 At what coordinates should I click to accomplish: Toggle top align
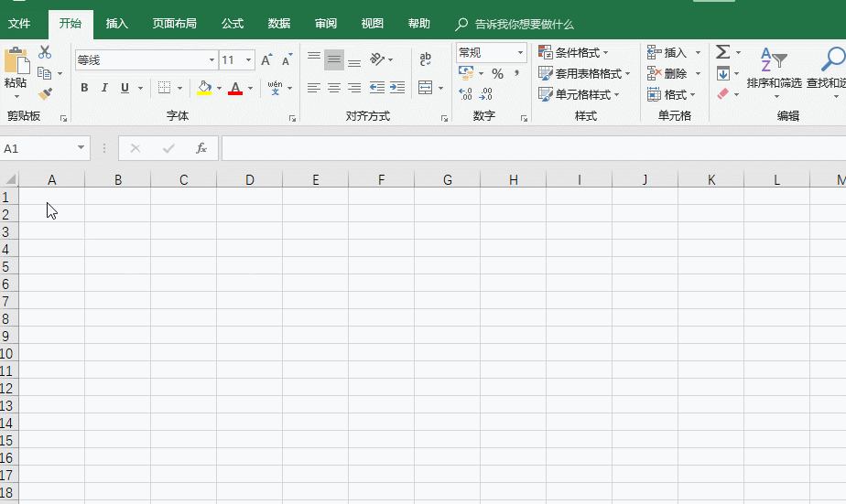click(x=314, y=59)
